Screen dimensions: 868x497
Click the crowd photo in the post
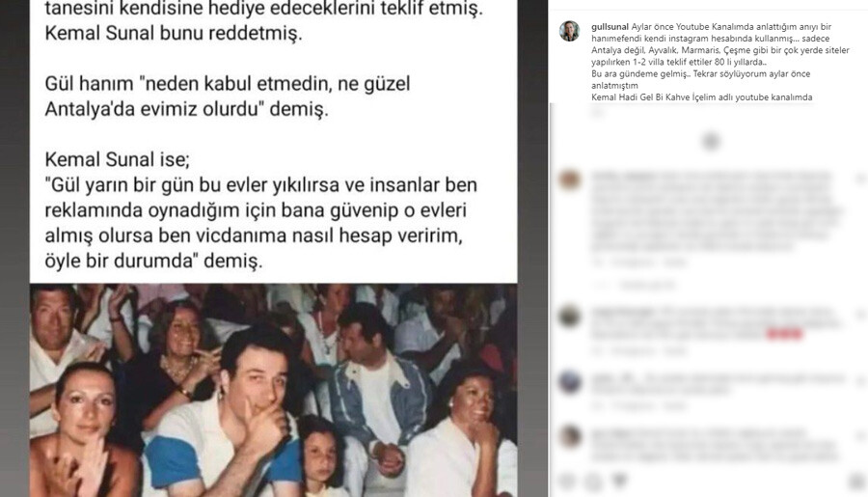pyautogui.click(x=274, y=390)
